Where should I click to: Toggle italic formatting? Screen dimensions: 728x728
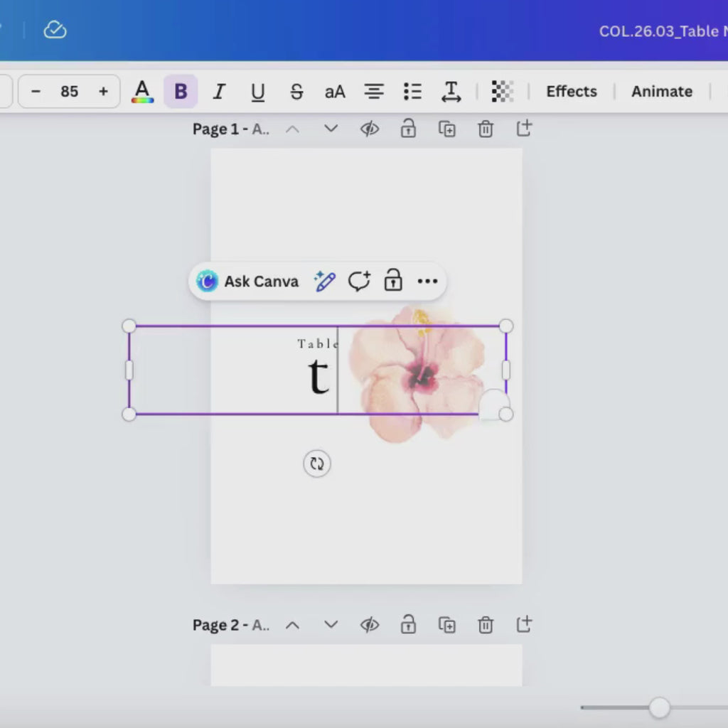coord(219,92)
